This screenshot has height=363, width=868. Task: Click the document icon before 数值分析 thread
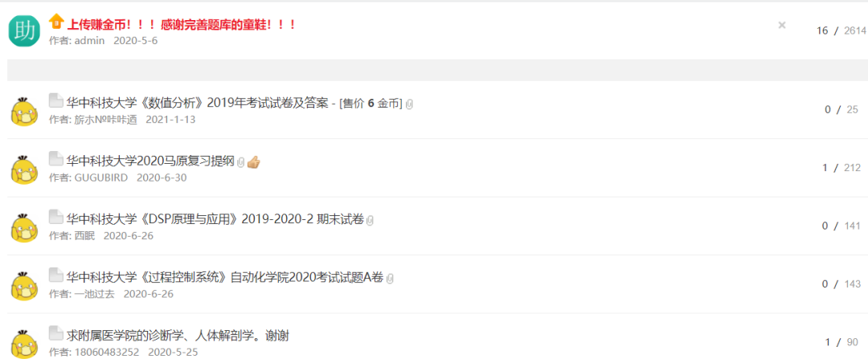pyautogui.click(x=56, y=100)
